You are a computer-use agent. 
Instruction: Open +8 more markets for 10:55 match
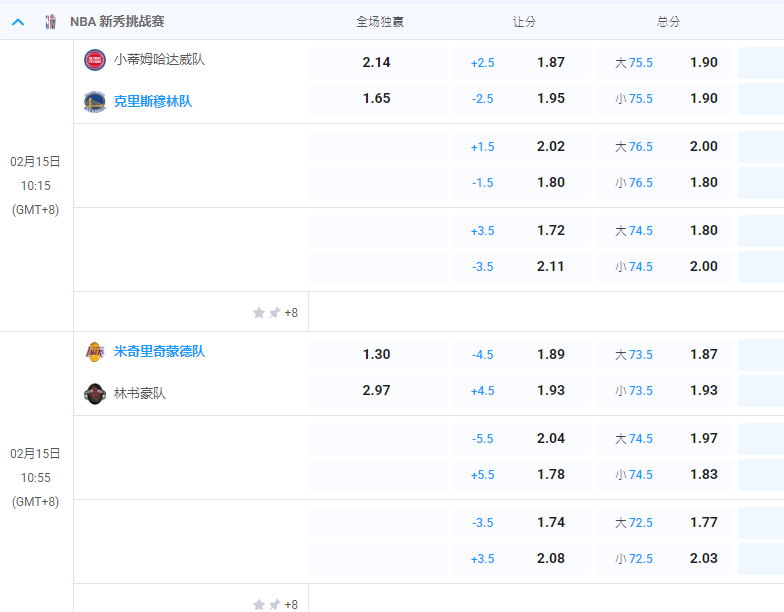click(x=291, y=605)
